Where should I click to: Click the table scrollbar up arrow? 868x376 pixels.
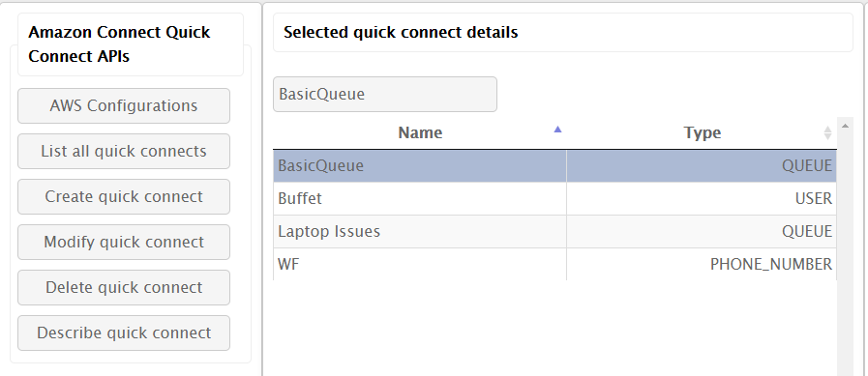(845, 126)
